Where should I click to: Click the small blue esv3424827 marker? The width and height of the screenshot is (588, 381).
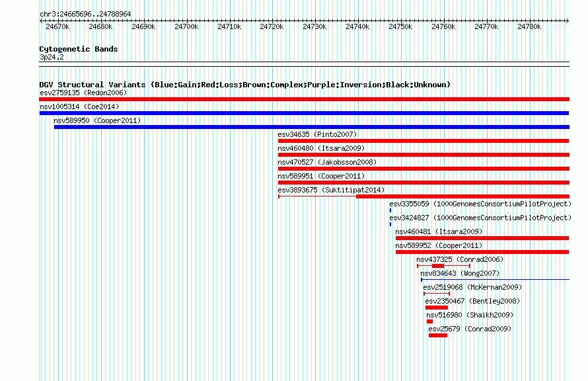390,224
